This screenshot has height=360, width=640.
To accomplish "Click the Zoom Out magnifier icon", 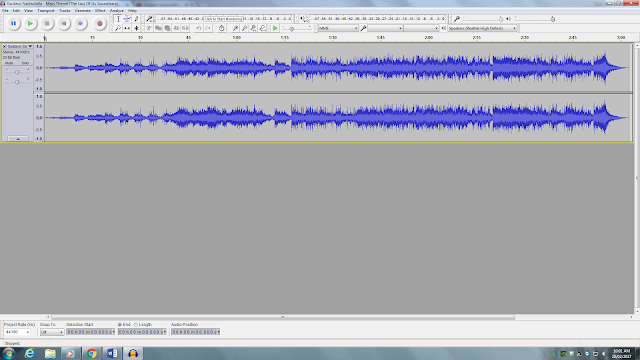I will click(244, 28).
